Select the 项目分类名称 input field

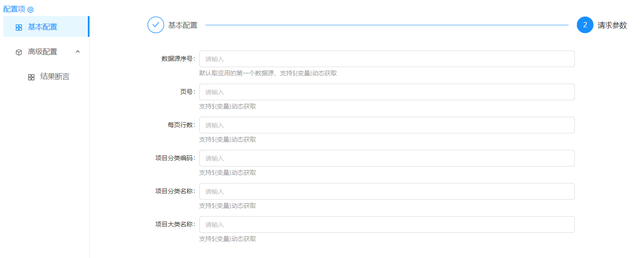(387, 191)
